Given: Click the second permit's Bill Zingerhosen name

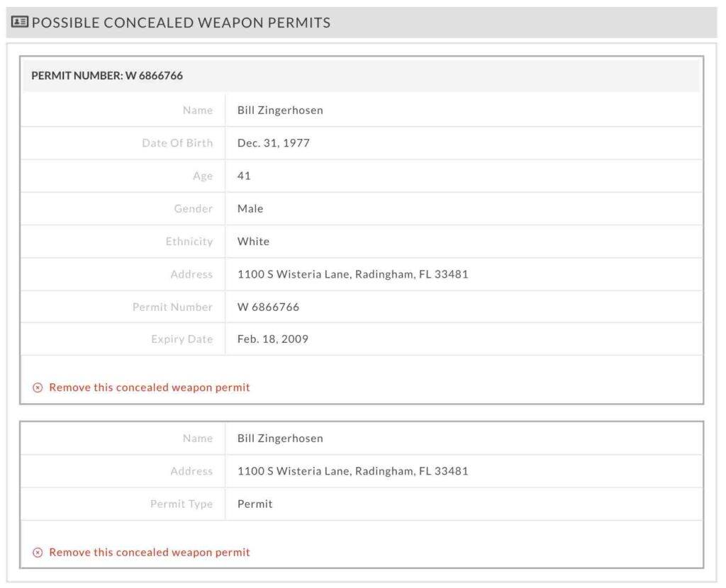Looking at the screenshot, I should pyautogui.click(x=280, y=438).
